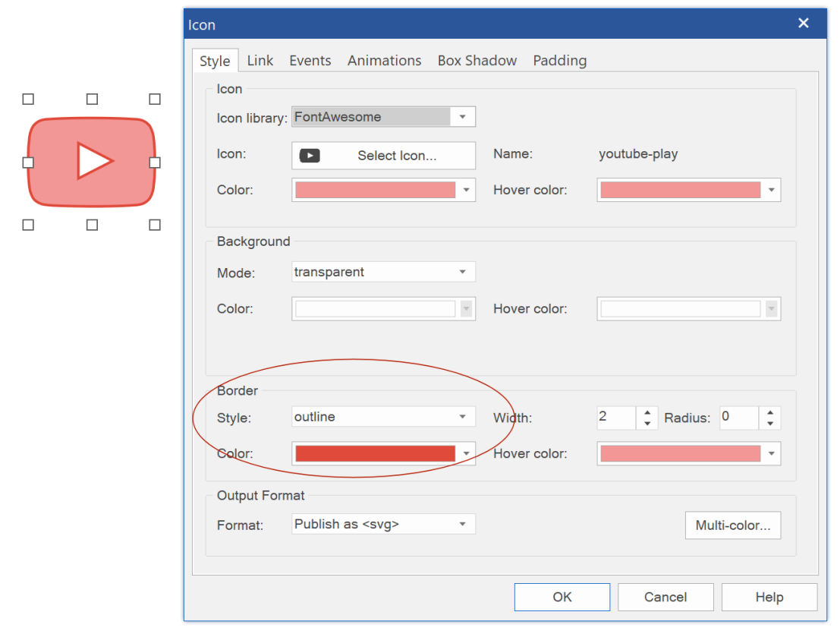The image size is (840, 634).
Task: Click the top-left selection handle of icon
Action: pos(28,99)
